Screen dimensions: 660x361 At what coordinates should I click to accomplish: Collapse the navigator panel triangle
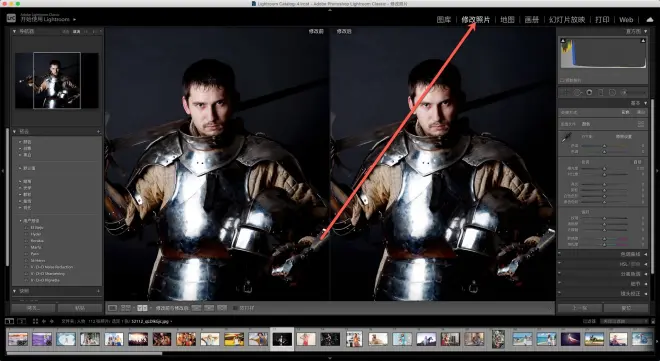click(14, 31)
